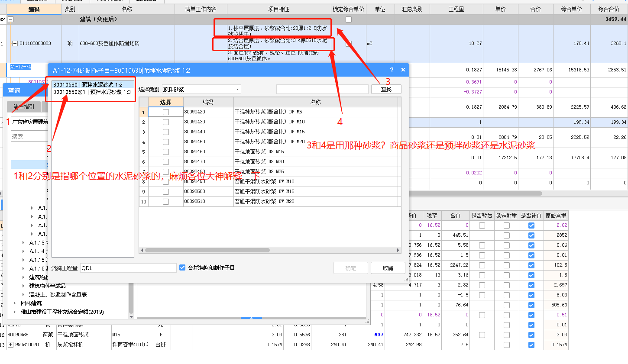Screen dimensions: 628x364
Task: Tick checkbox for 80090430 干混抹灰砂浆 DP M10
Action: click(x=165, y=122)
